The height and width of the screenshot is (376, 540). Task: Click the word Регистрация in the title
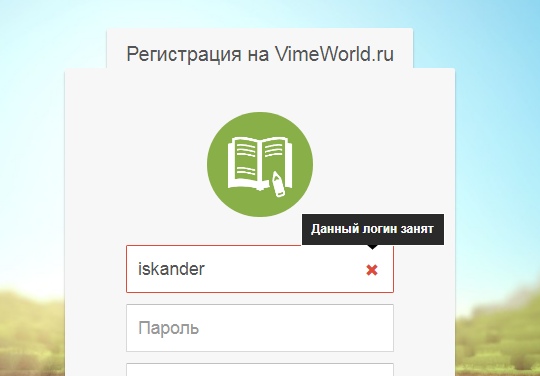coord(184,55)
